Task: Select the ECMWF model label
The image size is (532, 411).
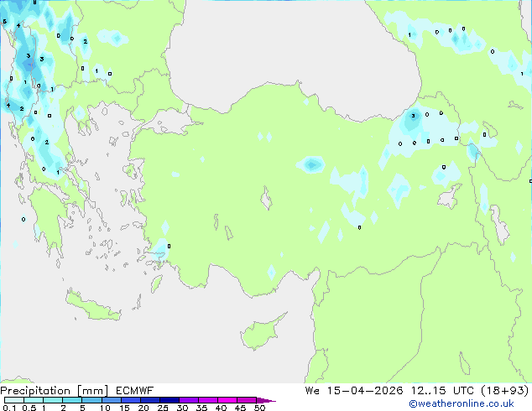Action: 135,391
